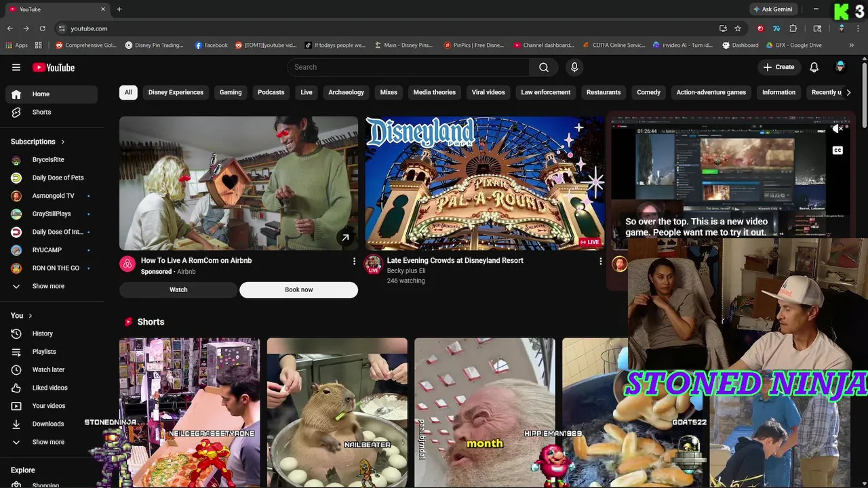This screenshot has width=868, height=488.
Task: Expand the You section chevron
Action: tap(31, 316)
